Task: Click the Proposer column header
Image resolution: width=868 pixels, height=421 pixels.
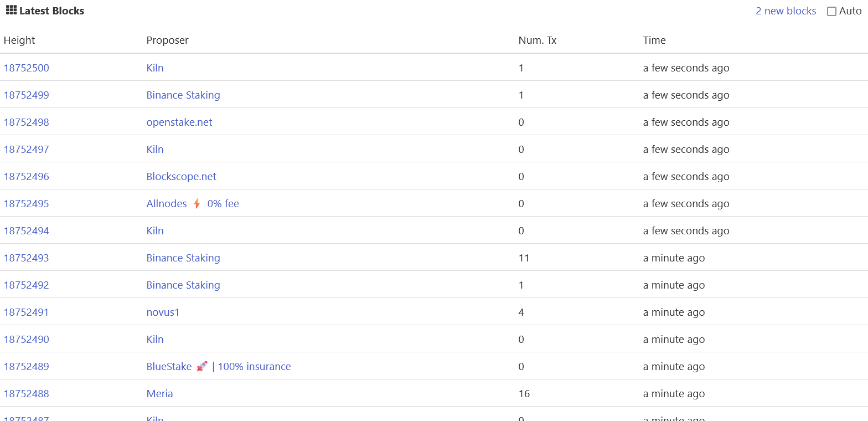Action: point(168,40)
